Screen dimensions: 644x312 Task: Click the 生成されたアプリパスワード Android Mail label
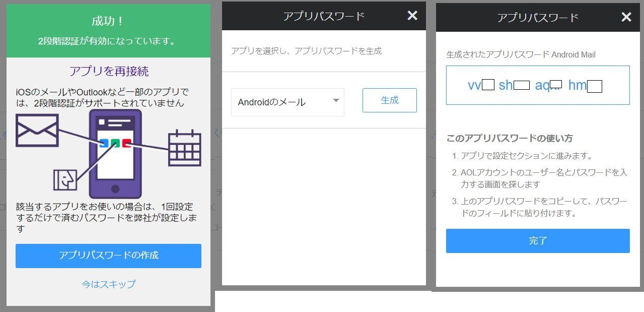521,54
